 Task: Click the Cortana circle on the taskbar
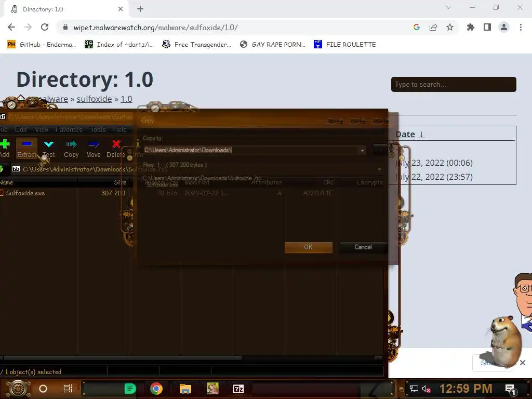(43, 389)
